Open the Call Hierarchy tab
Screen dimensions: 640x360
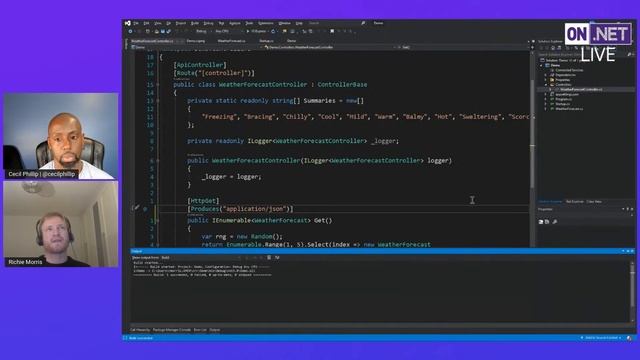tap(140, 330)
